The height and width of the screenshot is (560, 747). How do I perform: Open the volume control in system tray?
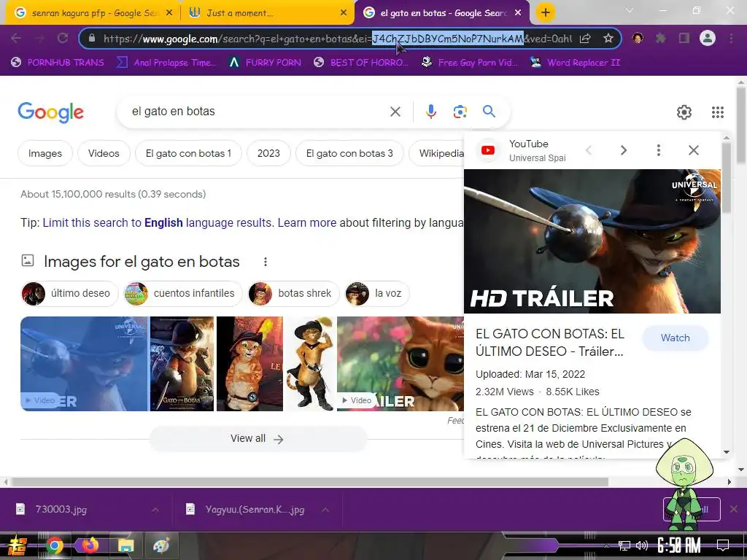click(642, 545)
